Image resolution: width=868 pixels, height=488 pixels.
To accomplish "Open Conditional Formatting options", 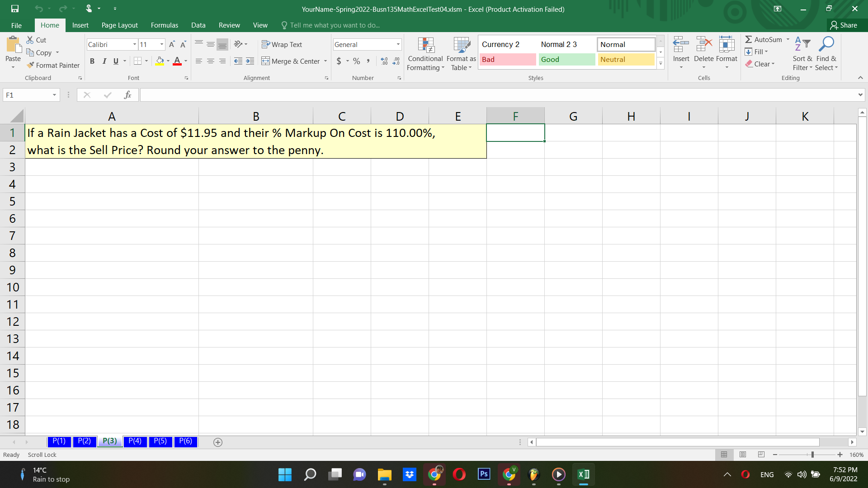I will point(425,54).
